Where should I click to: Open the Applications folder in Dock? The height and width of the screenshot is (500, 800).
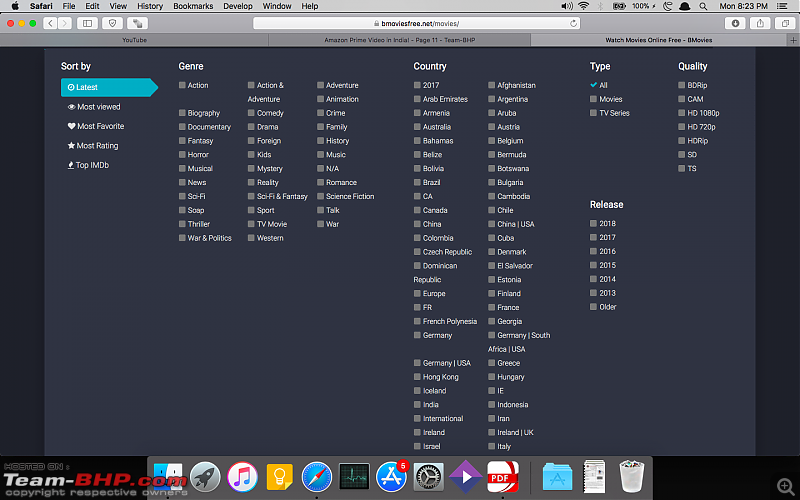[557, 477]
